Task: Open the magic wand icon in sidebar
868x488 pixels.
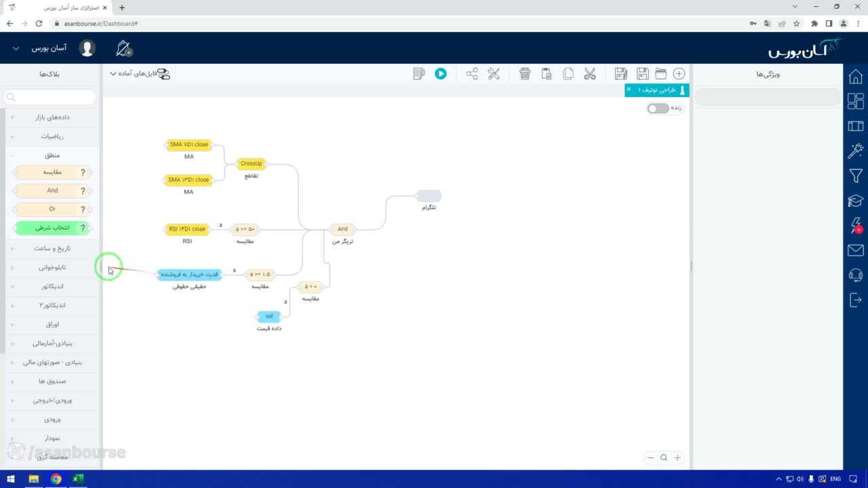Action: [856, 150]
